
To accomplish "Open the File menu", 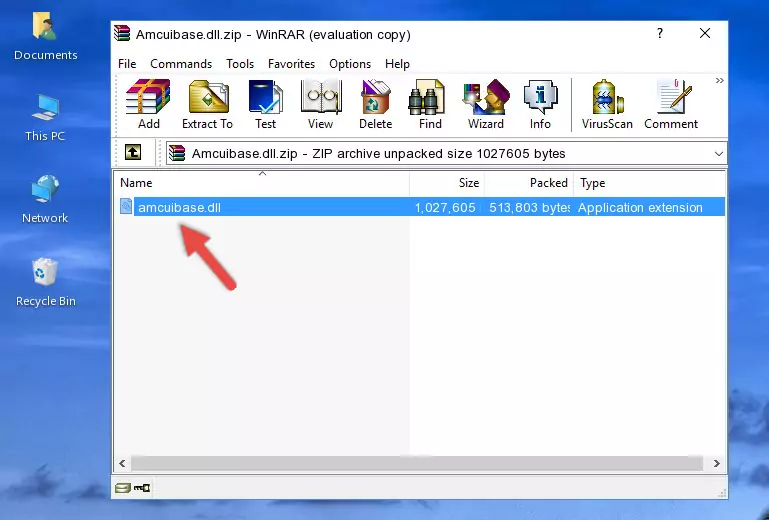I will 127,64.
